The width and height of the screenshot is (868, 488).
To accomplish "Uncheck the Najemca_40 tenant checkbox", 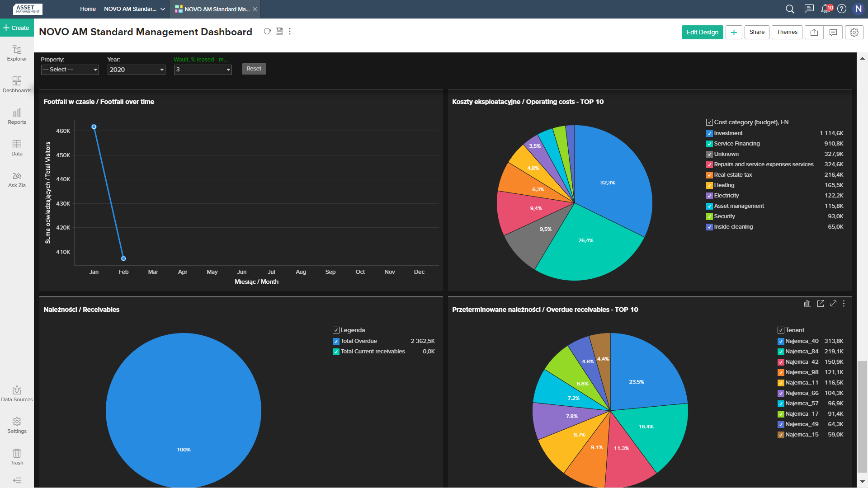I will (781, 341).
